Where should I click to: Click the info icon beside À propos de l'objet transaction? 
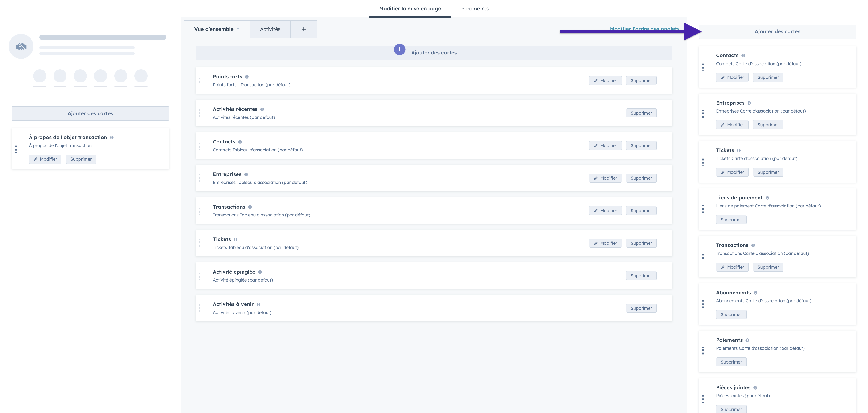point(112,138)
